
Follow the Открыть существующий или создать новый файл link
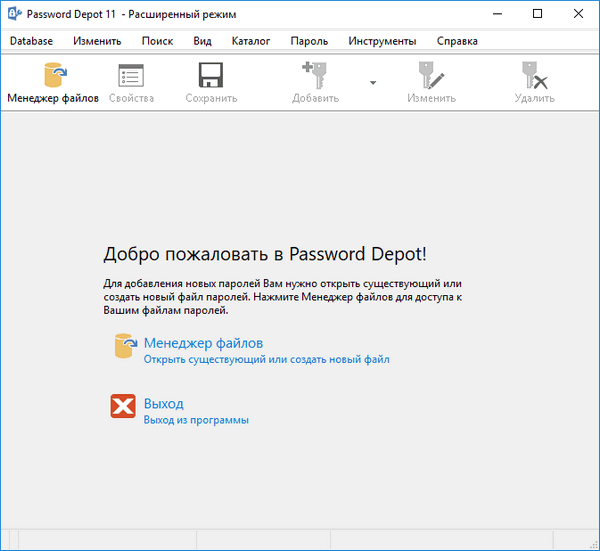tap(266, 359)
